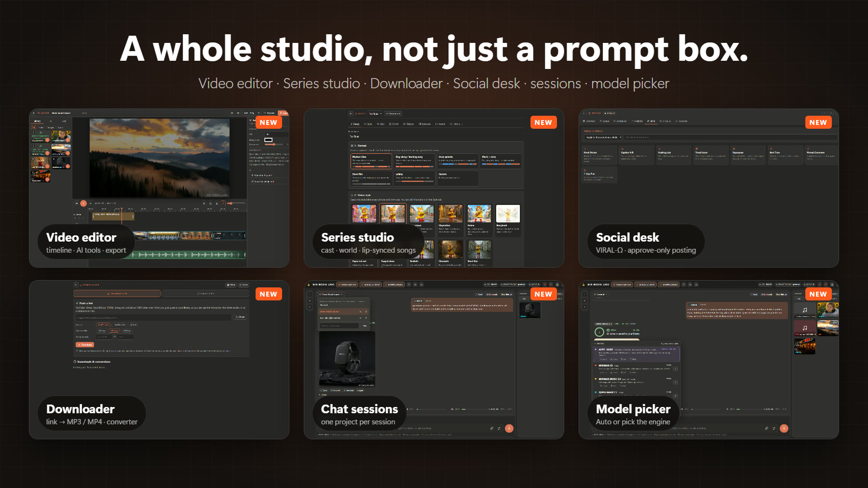The height and width of the screenshot is (488, 868).
Task: Click the back arrow in Series studio card
Action: pos(351,114)
